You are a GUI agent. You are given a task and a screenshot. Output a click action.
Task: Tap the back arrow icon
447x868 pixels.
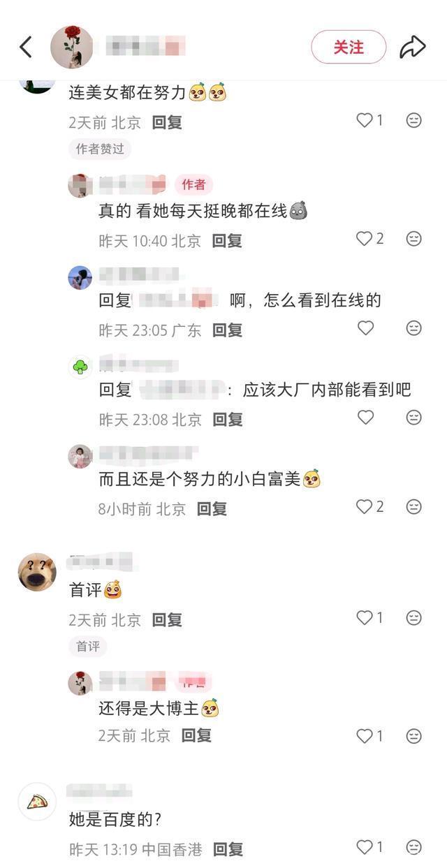(26, 47)
